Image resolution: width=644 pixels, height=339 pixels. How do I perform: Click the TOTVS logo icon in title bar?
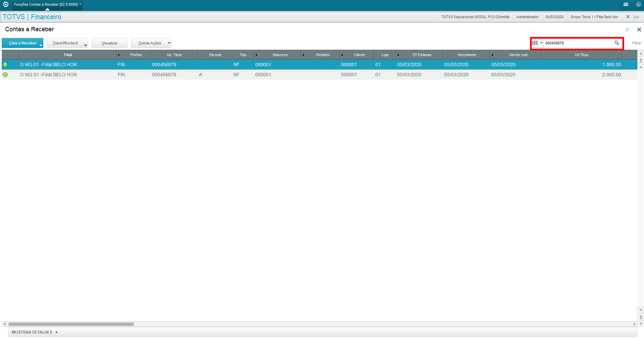tap(6, 4)
